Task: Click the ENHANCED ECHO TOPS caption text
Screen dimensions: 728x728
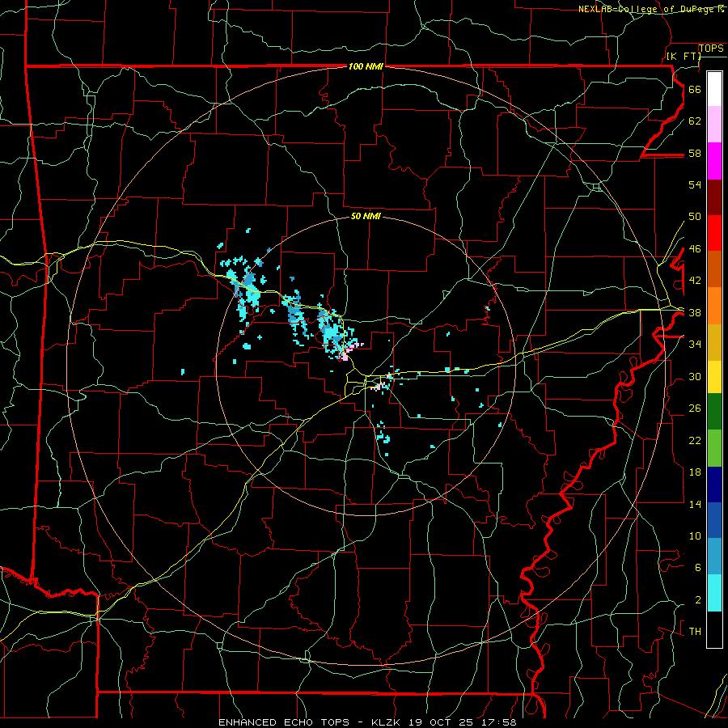Action: (x=284, y=722)
